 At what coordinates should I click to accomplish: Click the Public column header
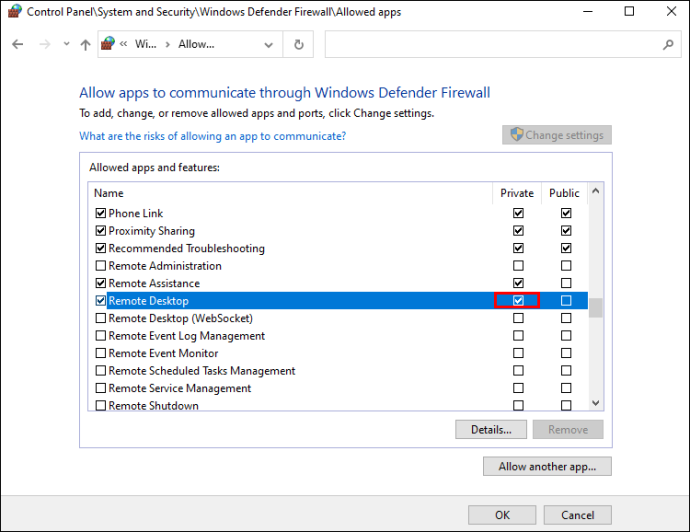tap(564, 193)
